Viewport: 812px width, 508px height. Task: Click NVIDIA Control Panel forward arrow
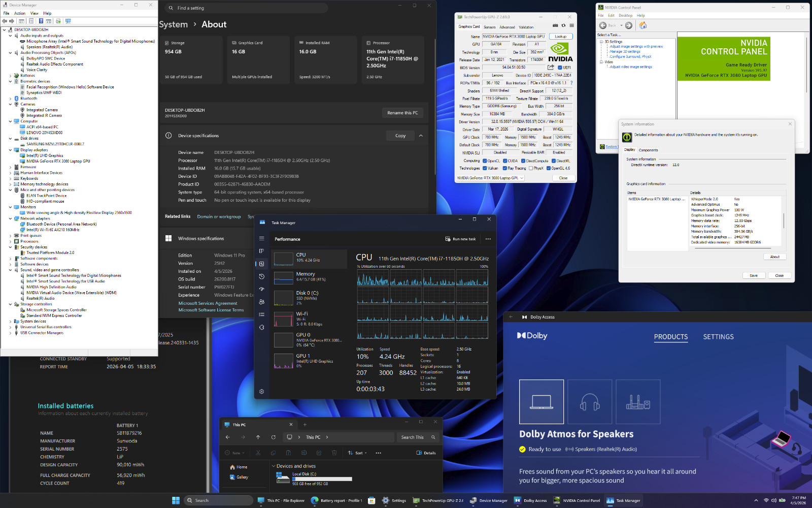point(629,25)
